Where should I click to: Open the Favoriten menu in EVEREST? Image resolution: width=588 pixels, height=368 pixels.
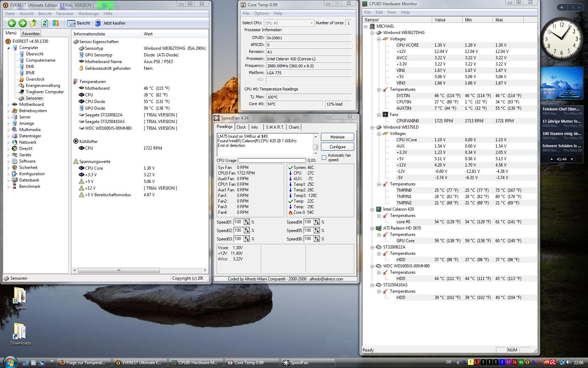65,14
